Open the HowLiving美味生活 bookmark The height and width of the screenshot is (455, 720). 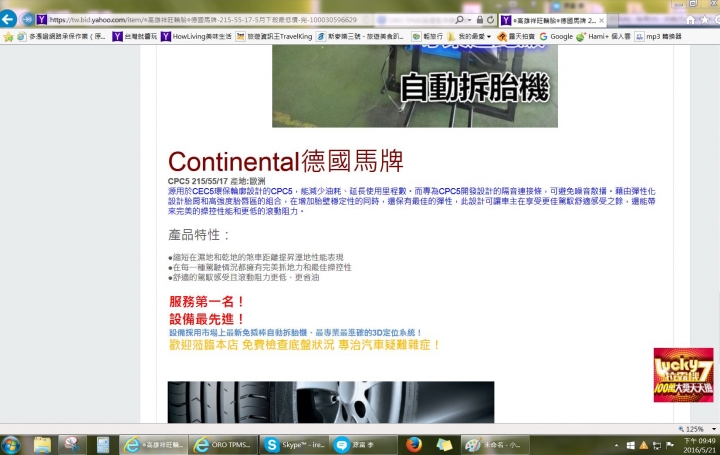click(x=197, y=36)
